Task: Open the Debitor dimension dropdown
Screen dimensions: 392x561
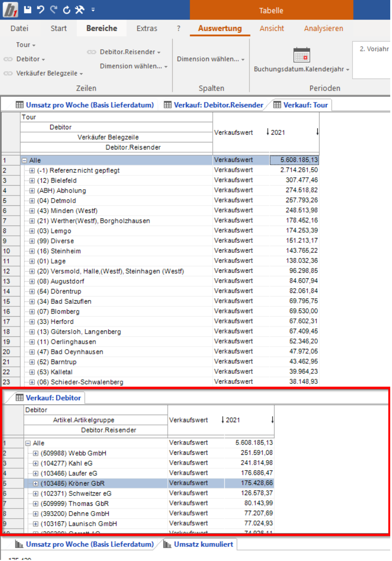Action: [31, 59]
